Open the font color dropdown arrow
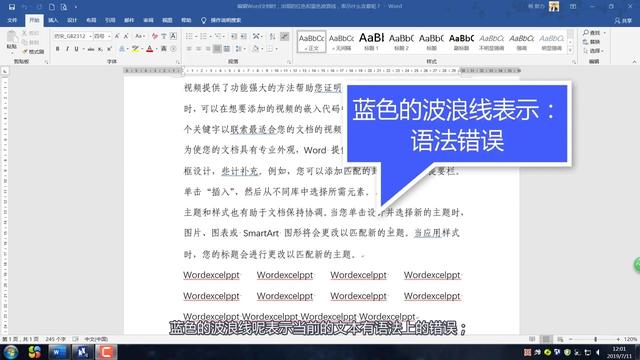Screen dimensions: 640x360 [x=156, y=49]
